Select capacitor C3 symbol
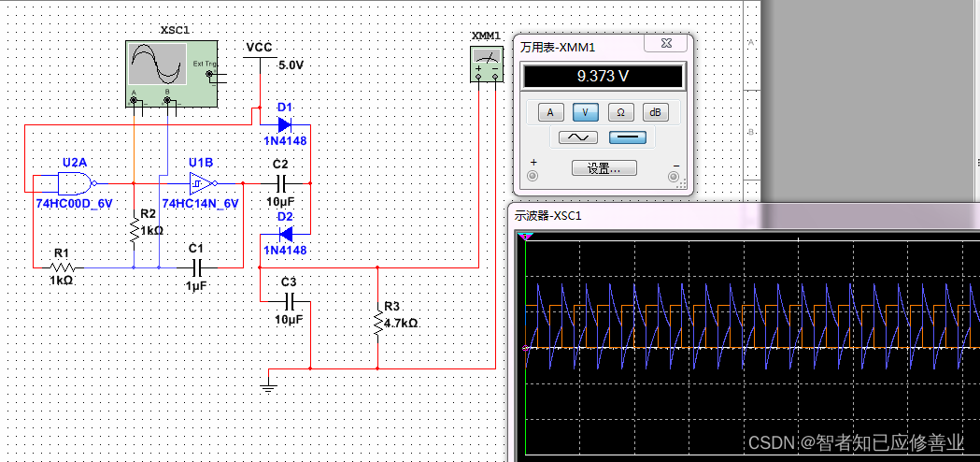The width and height of the screenshot is (980, 462). pos(288,302)
